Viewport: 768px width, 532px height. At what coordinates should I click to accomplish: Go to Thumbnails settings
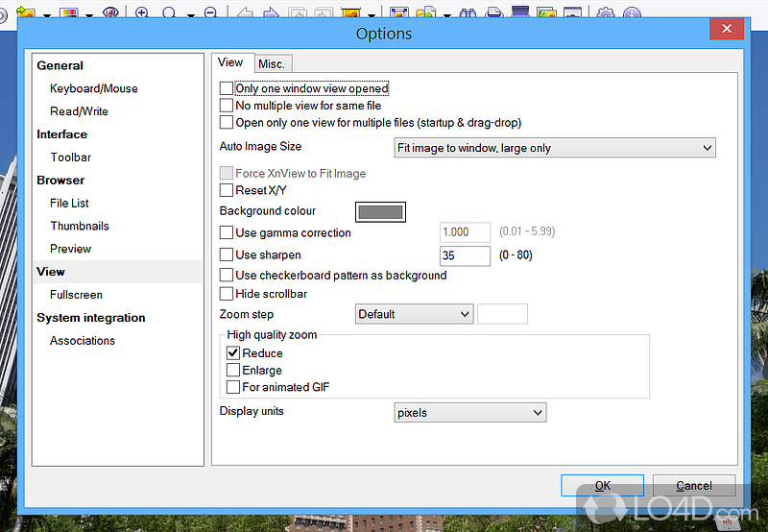(x=80, y=226)
